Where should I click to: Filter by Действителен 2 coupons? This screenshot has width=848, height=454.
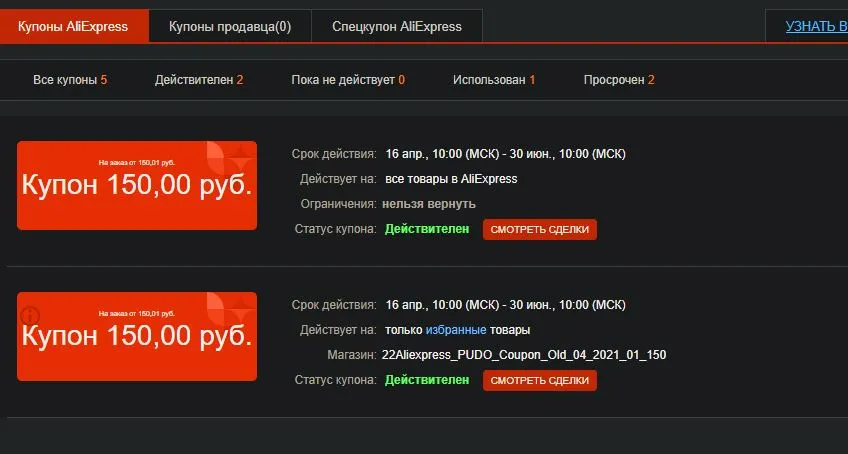199,80
